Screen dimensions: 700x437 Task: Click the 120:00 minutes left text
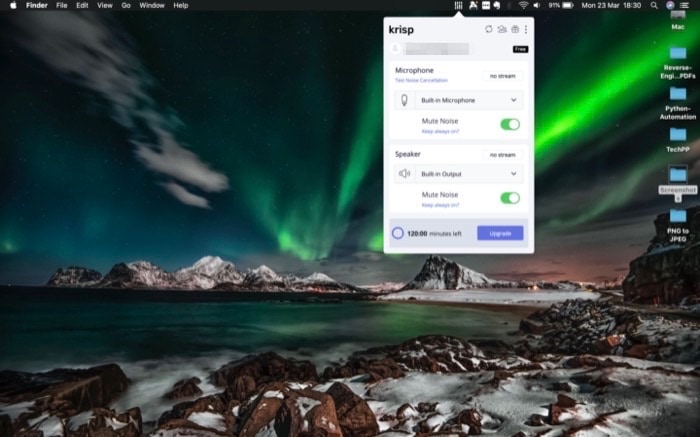tap(434, 233)
